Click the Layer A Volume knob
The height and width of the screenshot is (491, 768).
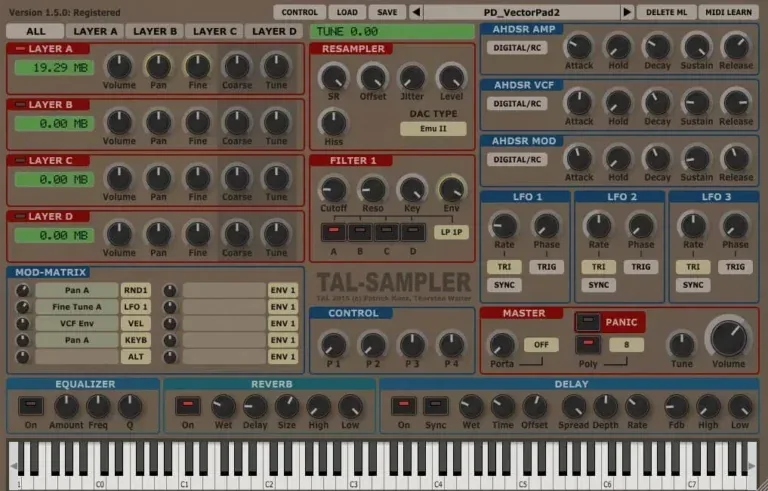coord(119,67)
